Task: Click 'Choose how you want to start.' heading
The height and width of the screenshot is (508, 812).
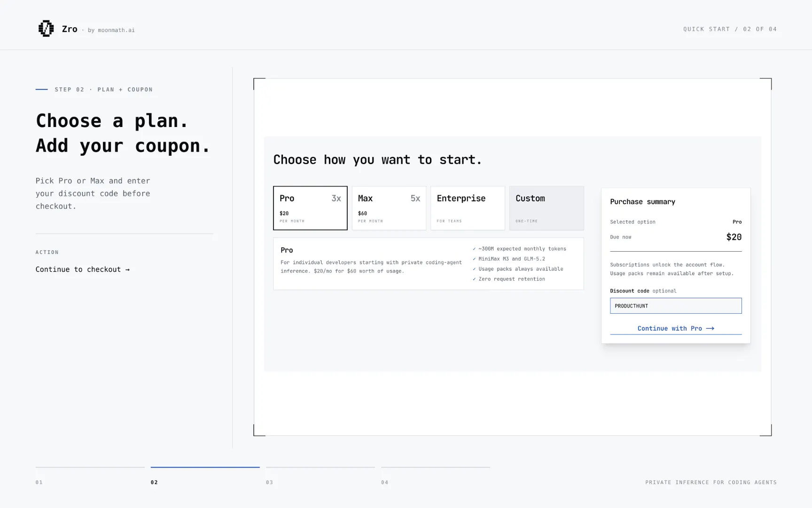Action: (377, 160)
